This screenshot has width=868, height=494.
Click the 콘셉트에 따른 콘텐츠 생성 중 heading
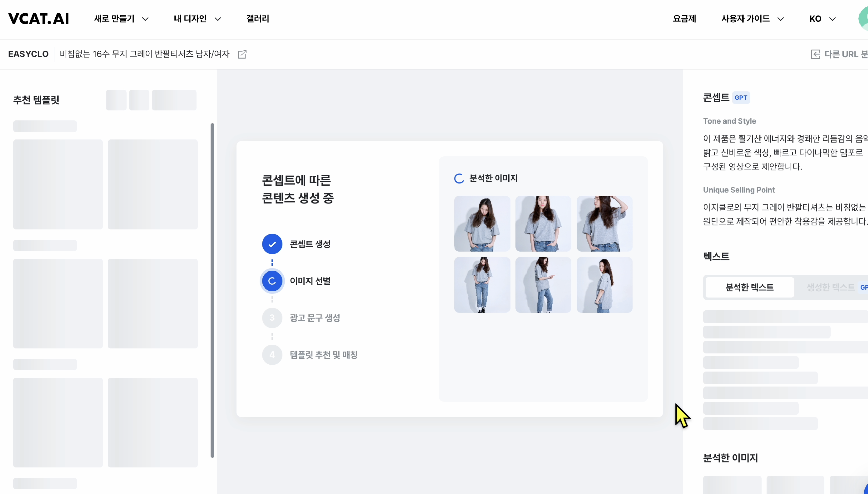(x=298, y=189)
